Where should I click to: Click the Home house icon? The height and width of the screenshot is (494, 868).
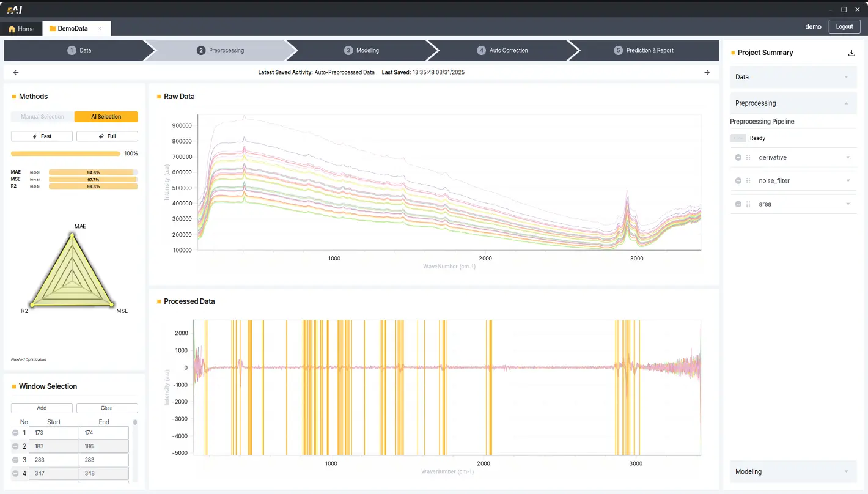point(12,29)
